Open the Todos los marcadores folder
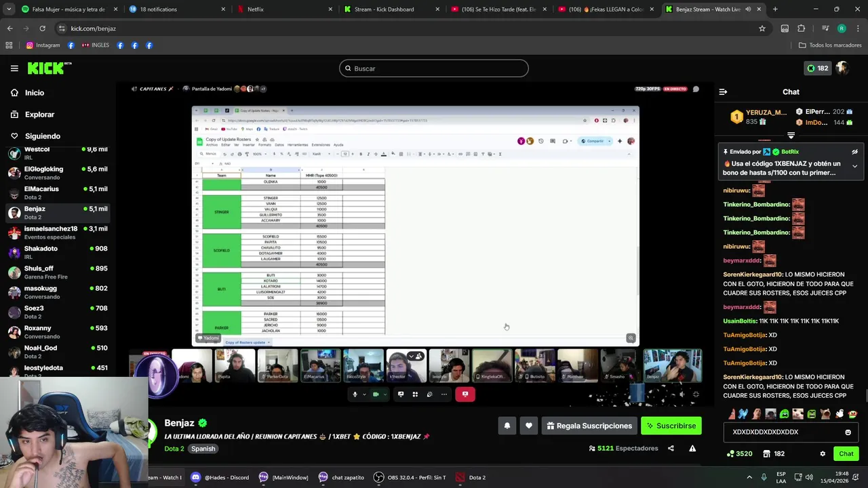Viewport: 868px width, 488px height. click(830, 45)
